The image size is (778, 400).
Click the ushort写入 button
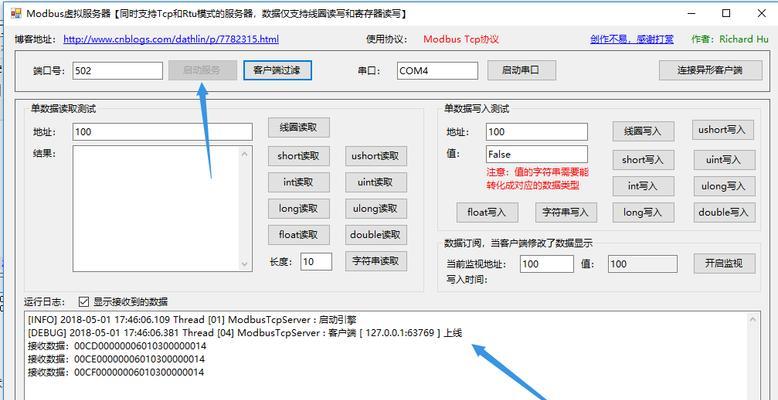(722, 130)
